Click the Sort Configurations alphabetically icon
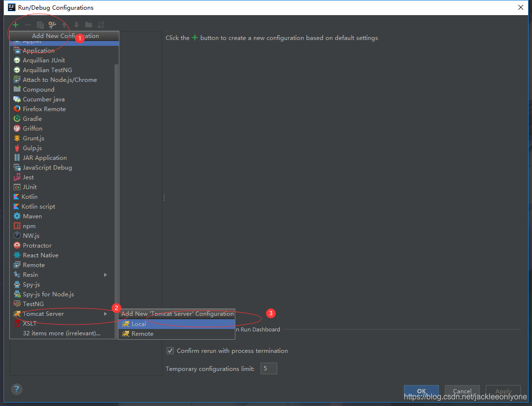The height and width of the screenshot is (406, 532). 101,25
